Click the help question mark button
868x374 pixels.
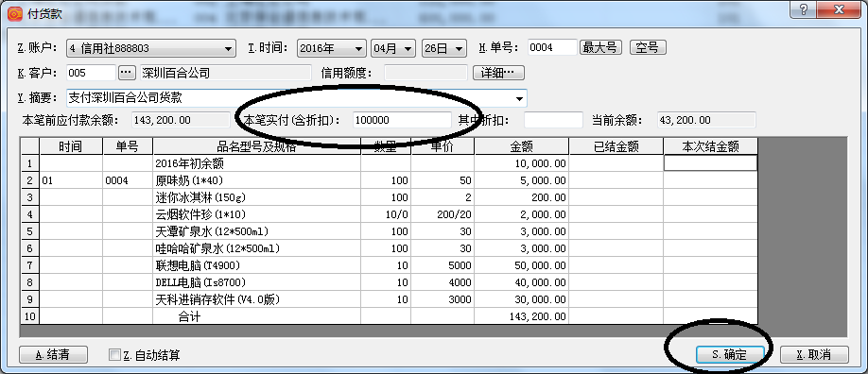(x=804, y=9)
